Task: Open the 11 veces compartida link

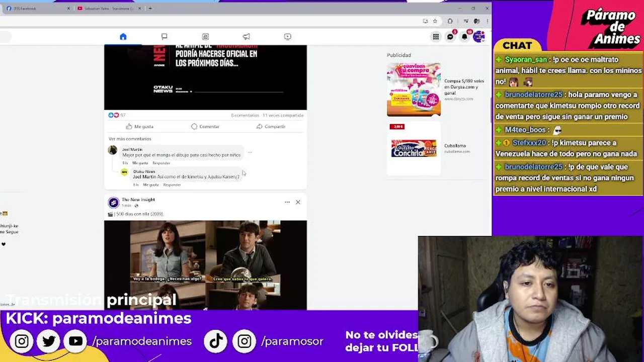Action: pyautogui.click(x=283, y=116)
